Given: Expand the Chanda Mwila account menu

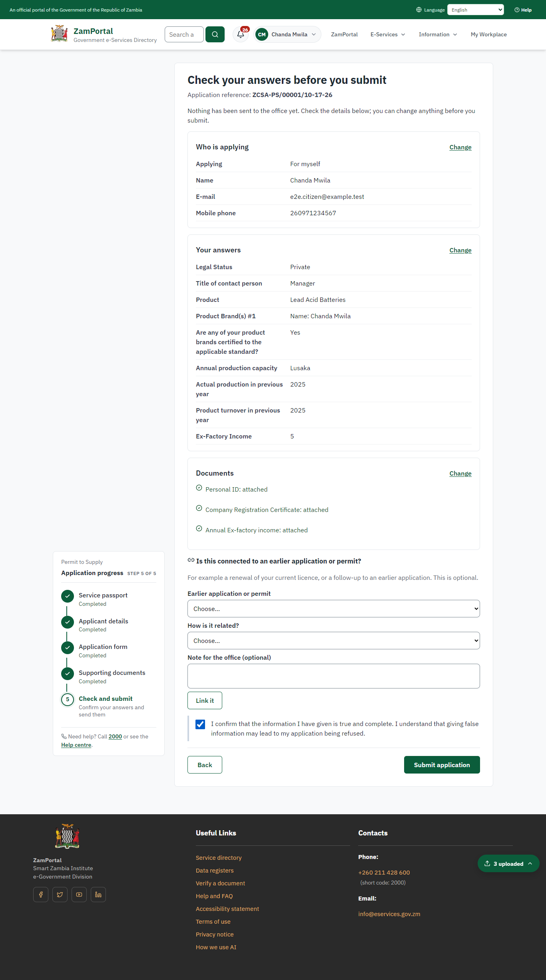Looking at the screenshot, I should coord(287,34).
